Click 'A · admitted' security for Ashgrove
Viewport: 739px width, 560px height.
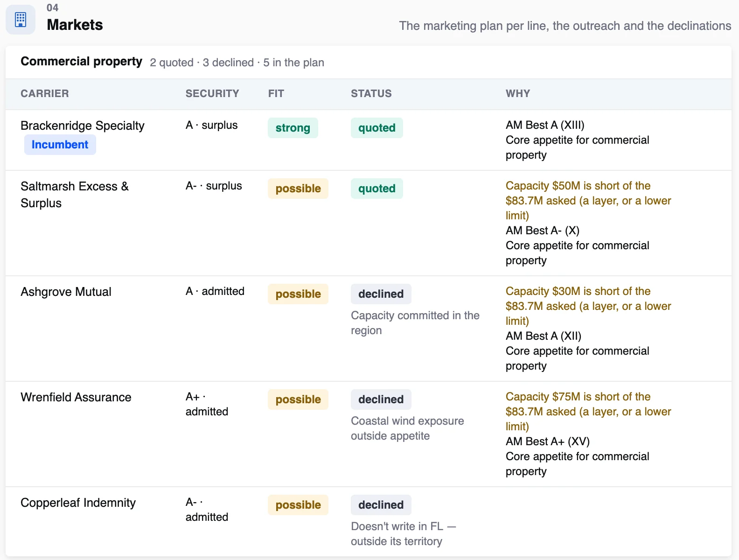(x=215, y=291)
